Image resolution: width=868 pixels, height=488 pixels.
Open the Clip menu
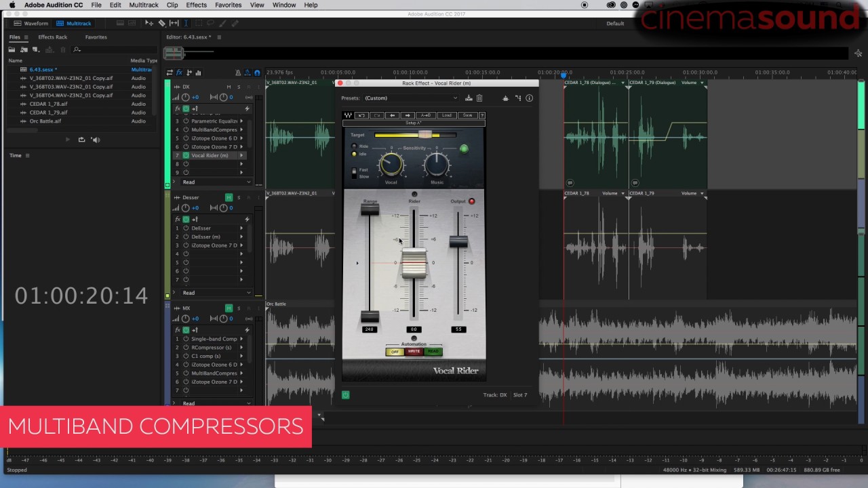pos(172,5)
